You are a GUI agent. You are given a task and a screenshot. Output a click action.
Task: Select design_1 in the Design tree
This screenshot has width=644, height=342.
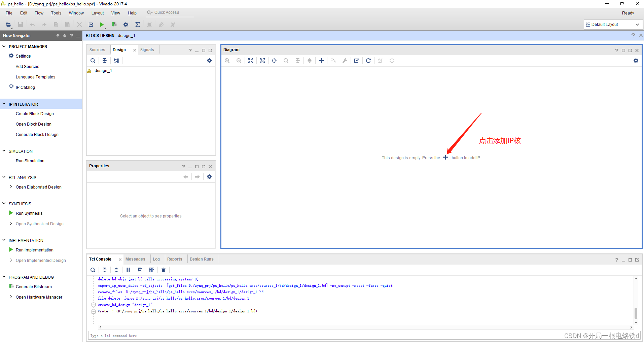[x=103, y=71]
